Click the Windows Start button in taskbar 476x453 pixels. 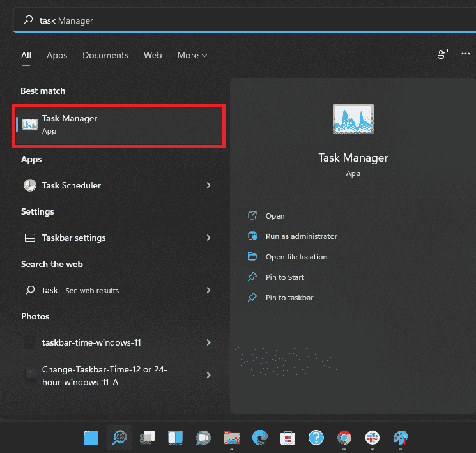click(x=91, y=438)
